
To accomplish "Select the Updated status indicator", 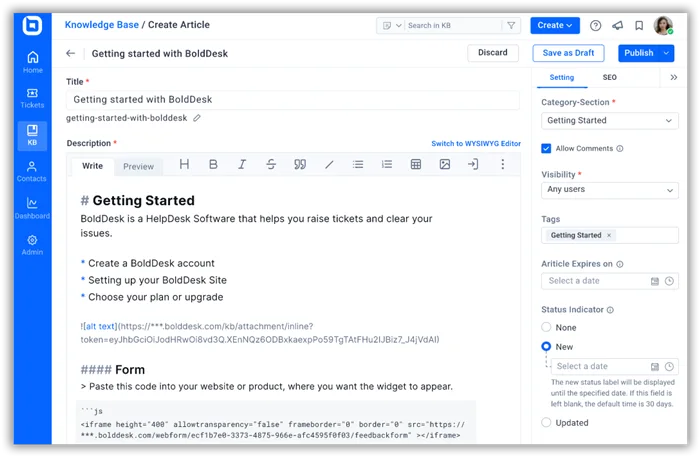I will click(x=546, y=422).
